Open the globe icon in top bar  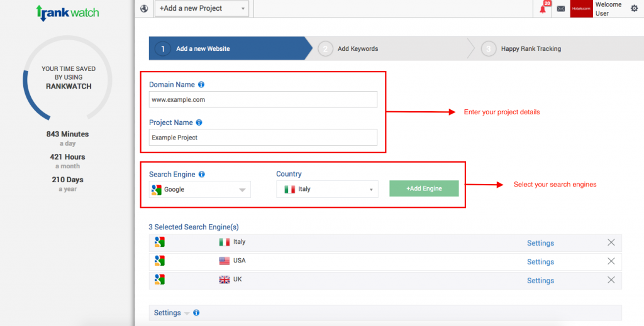click(x=144, y=8)
